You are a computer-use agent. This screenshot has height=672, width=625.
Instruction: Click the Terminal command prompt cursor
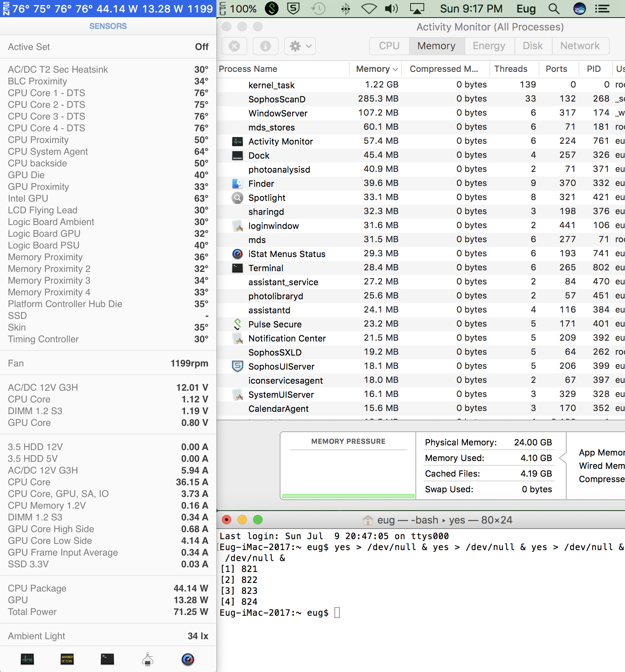(x=337, y=613)
